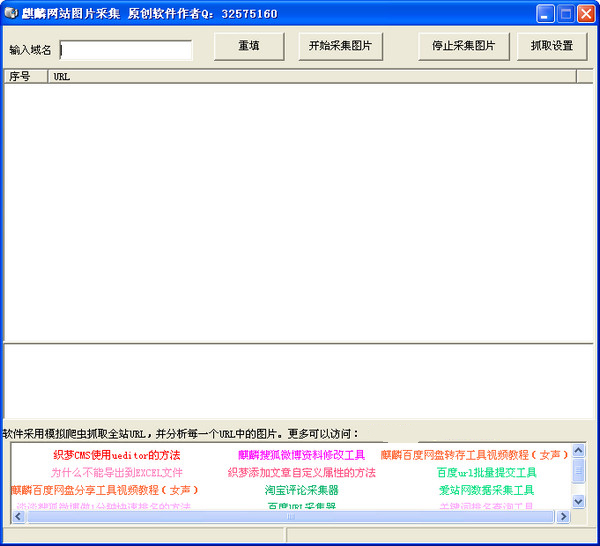Open link 织梦CMS使用ueditor的方法
This screenshot has width=600, height=546.
pyautogui.click(x=117, y=455)
